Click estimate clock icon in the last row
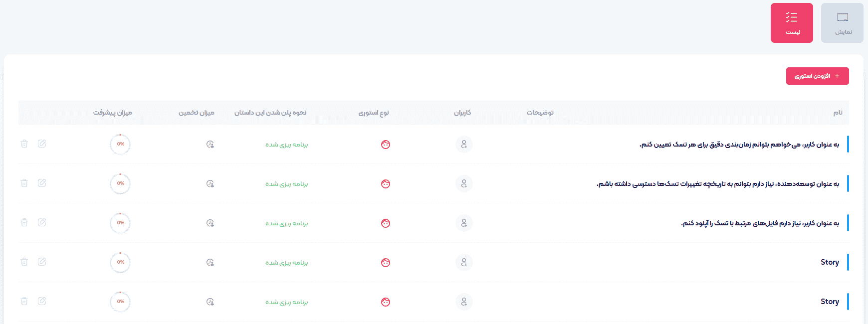868x324 pixels. click(x=210, y=302)
